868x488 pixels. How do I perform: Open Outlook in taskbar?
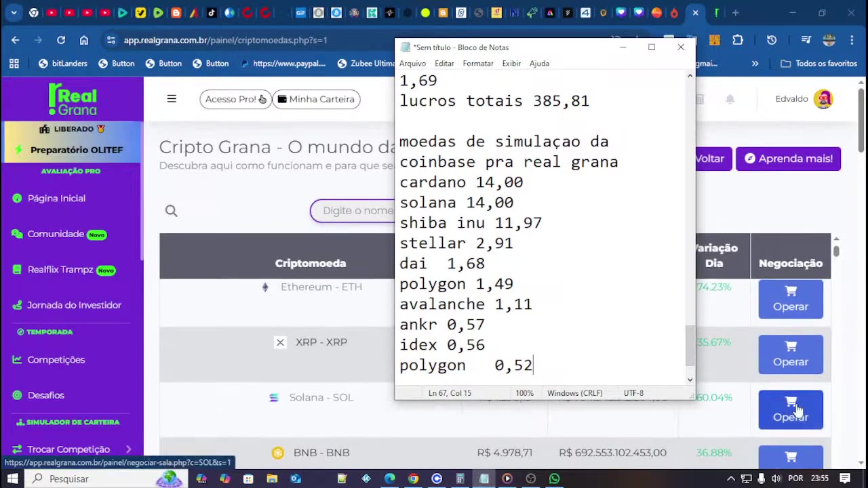296,479
